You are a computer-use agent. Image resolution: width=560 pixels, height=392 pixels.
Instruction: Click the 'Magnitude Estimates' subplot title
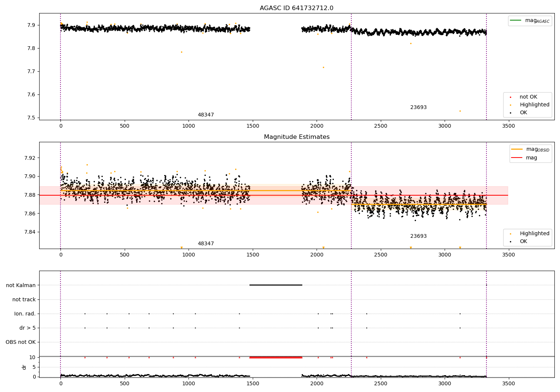pos(296,137)
